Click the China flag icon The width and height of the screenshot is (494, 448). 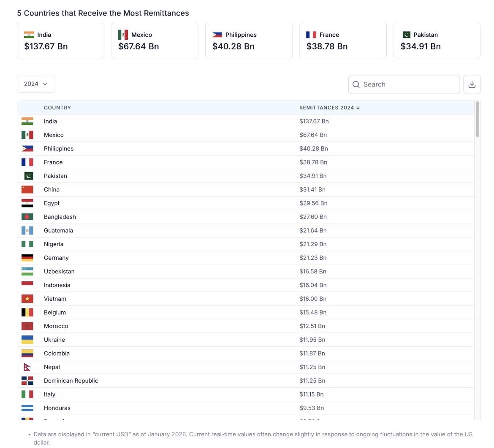coord(27,189)
